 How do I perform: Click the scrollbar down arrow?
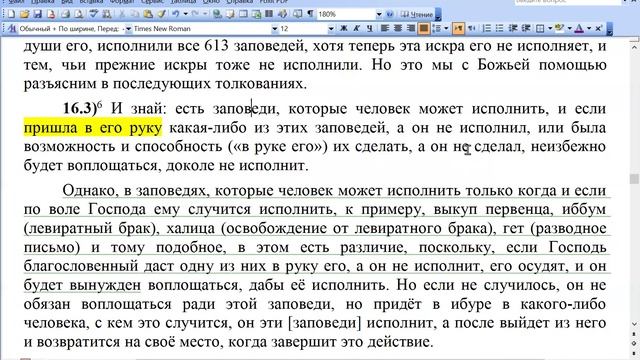(x=634, y=324)
